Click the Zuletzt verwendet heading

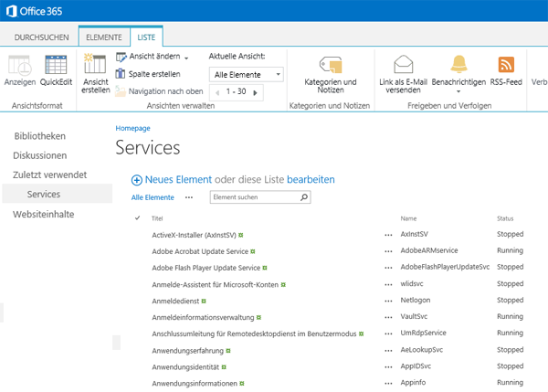(x=50, y=175)
